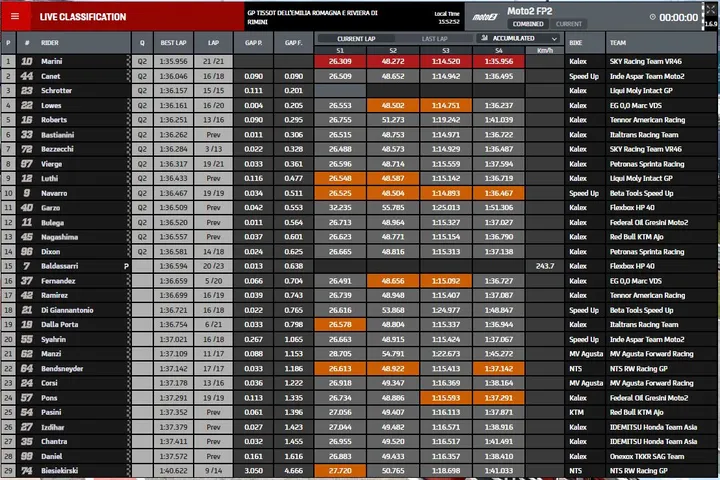720x480 pixels.
Task: Click Dixon's lap count 14/18
Action: point(214,252)
